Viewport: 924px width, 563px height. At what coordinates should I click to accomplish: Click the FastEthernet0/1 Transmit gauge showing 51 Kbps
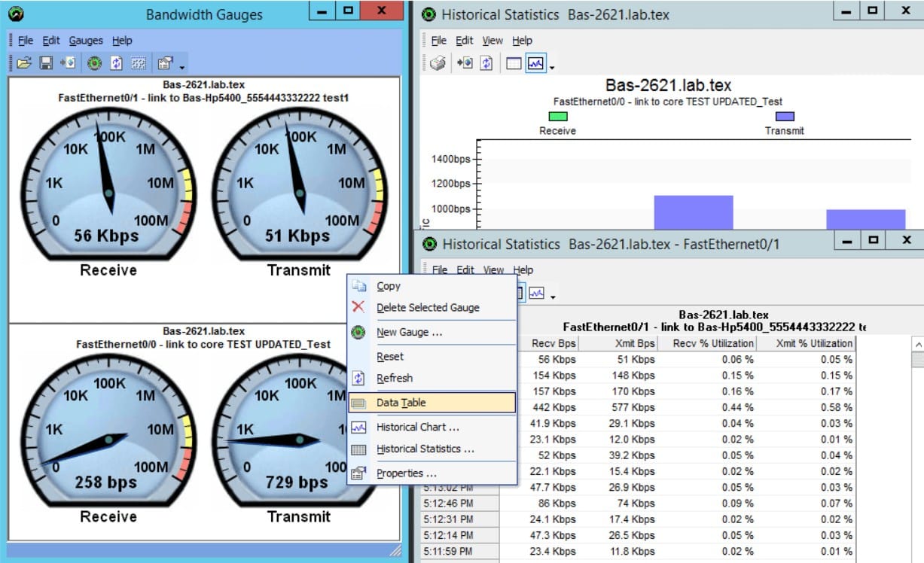coord(299,184)
